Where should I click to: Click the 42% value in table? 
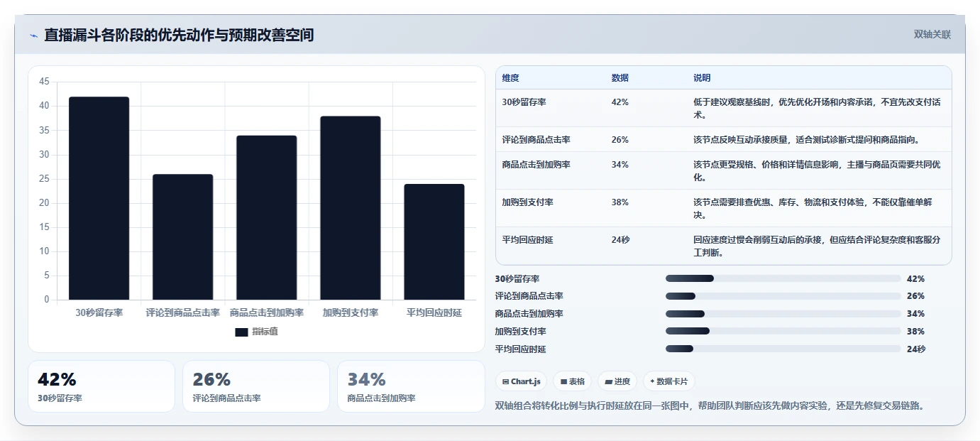tap(620, 102)
